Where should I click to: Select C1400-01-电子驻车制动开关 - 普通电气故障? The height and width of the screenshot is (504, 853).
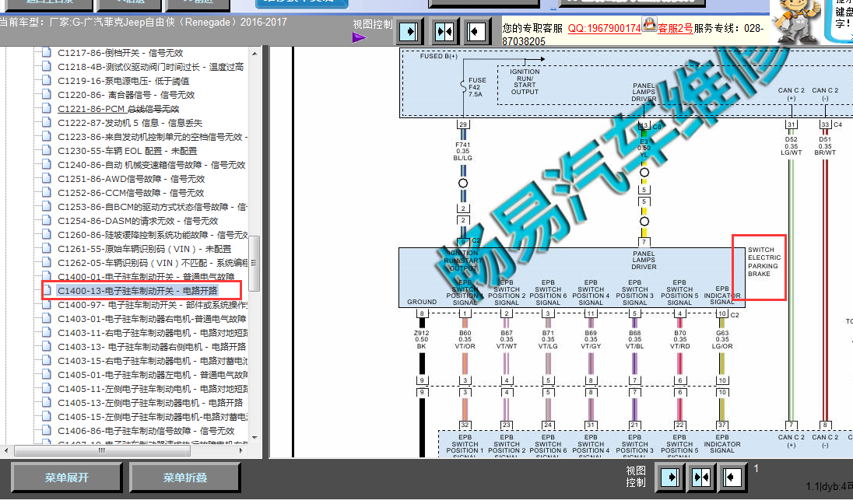(x=146, y=277)
